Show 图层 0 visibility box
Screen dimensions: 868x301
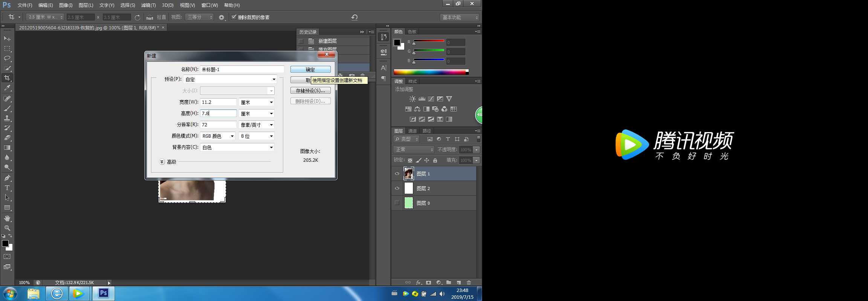click(397, 203)
